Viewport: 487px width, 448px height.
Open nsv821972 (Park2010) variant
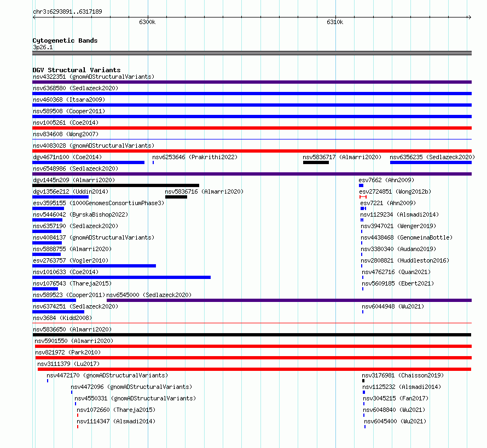coord(68,352)
